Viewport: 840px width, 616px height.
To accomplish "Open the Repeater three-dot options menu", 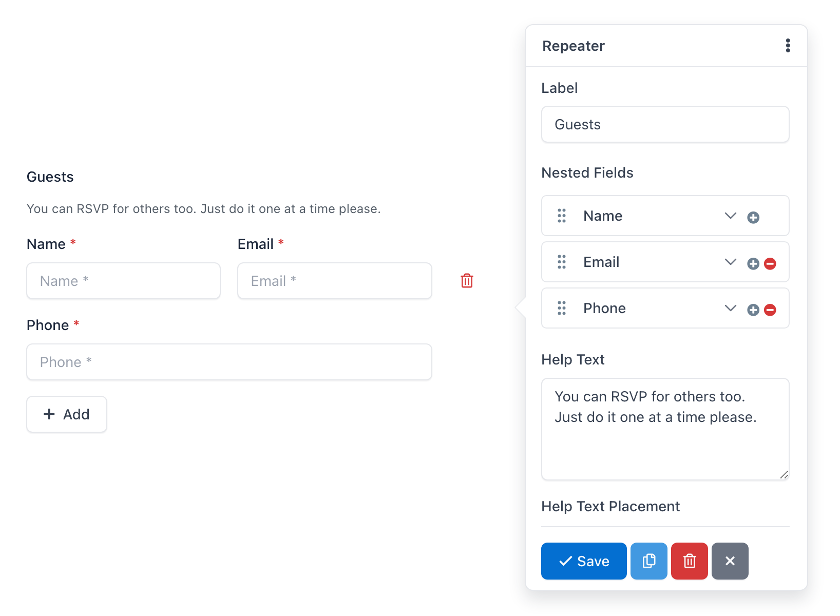I will pyautogui.click(x=788, y=46).
